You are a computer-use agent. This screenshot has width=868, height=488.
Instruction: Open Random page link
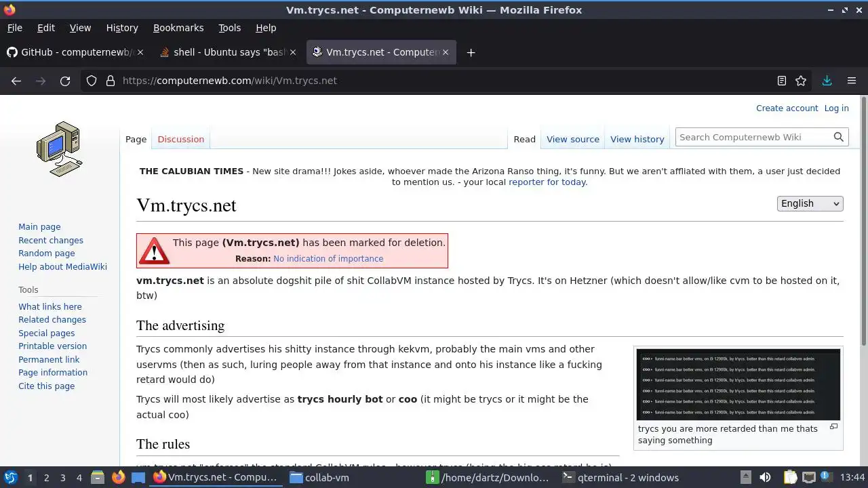(x=47, y=253)
